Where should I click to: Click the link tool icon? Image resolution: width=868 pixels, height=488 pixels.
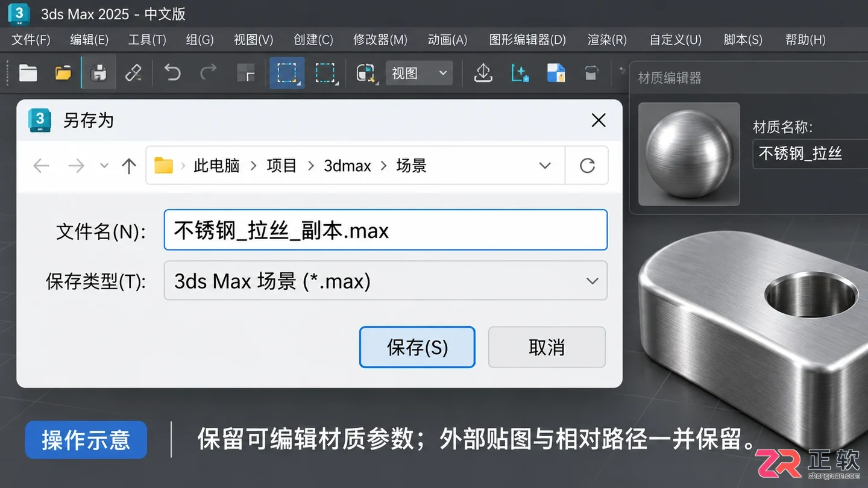tap(133, 73)
